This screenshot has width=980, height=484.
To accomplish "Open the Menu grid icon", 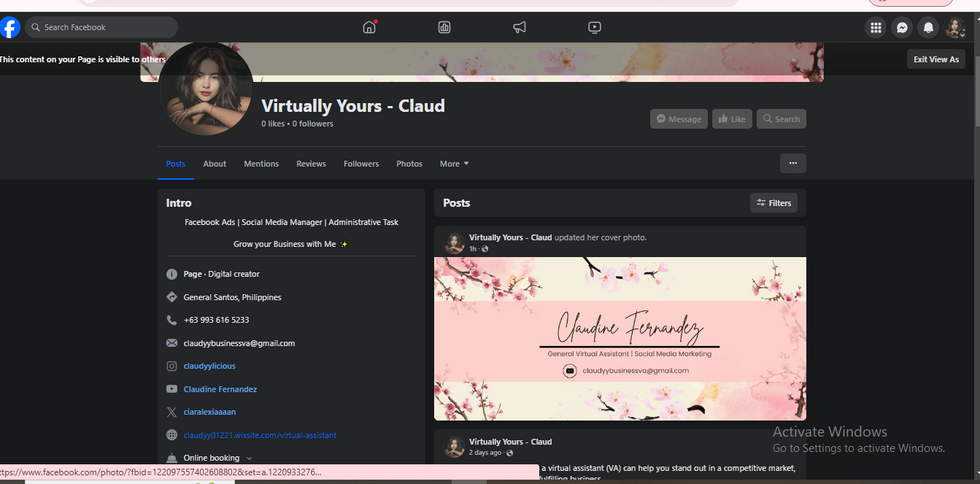I will [x=876, y=28].
